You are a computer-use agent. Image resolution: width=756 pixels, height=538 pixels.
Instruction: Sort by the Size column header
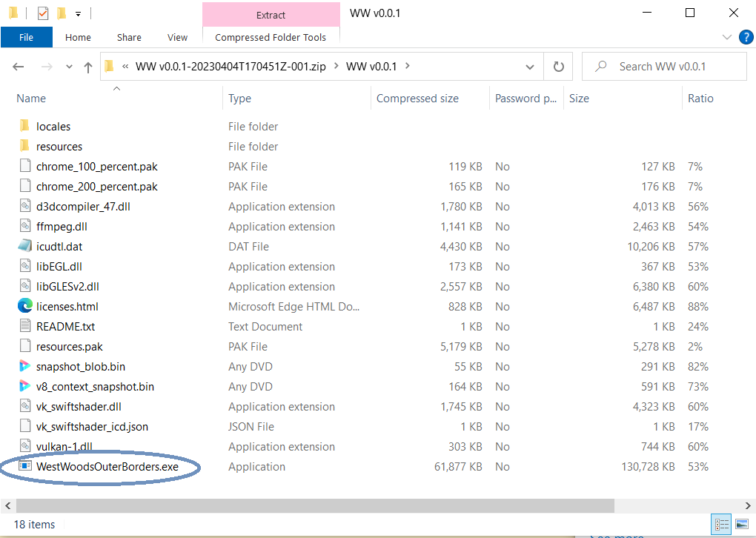(x=579, y=99)
